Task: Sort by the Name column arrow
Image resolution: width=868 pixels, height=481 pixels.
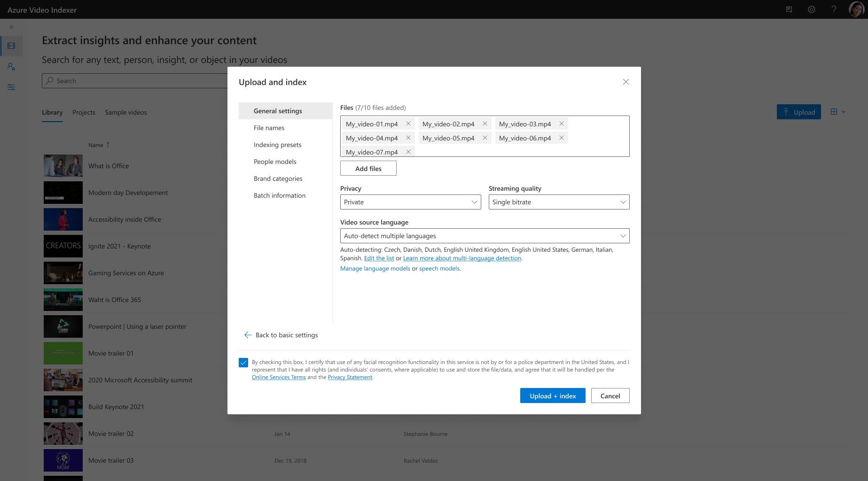Action: [x=108, y=145]
